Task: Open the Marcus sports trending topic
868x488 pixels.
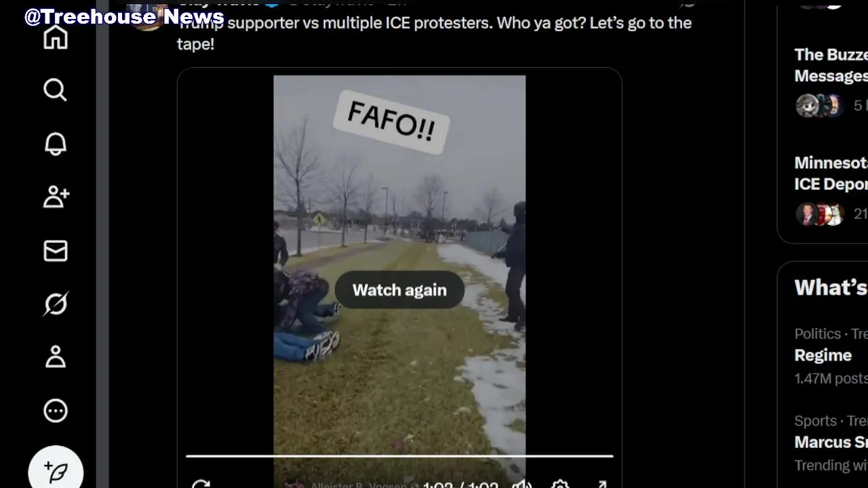Action: click(831, 443)
